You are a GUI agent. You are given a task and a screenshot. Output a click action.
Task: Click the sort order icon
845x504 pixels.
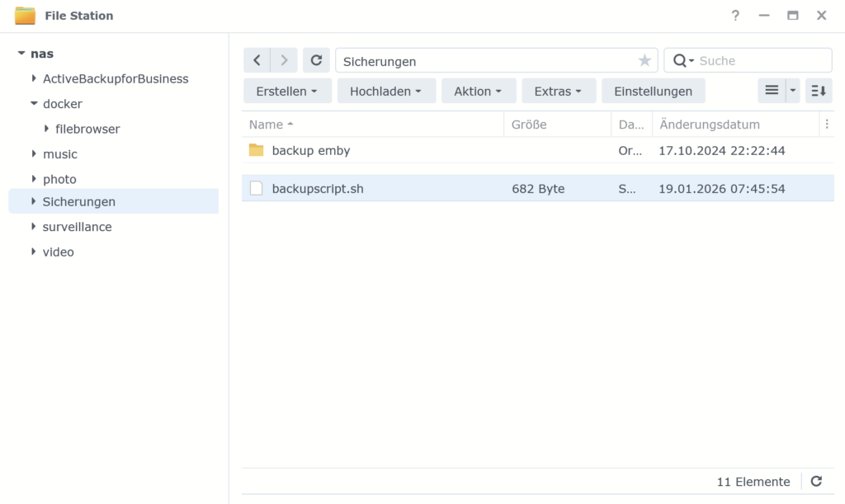click(819, 91)
